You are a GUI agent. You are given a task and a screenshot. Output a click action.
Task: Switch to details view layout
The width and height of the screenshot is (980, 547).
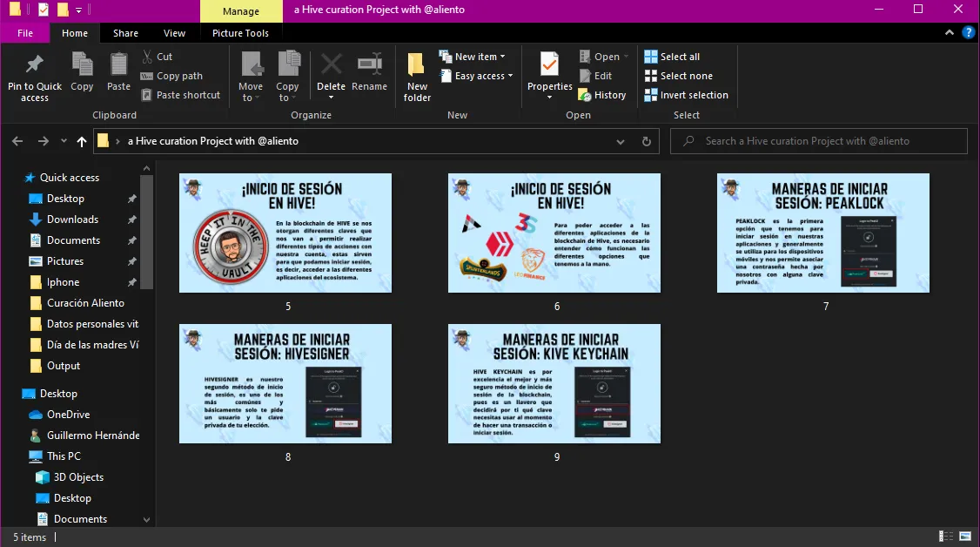(x=946, y=537)
